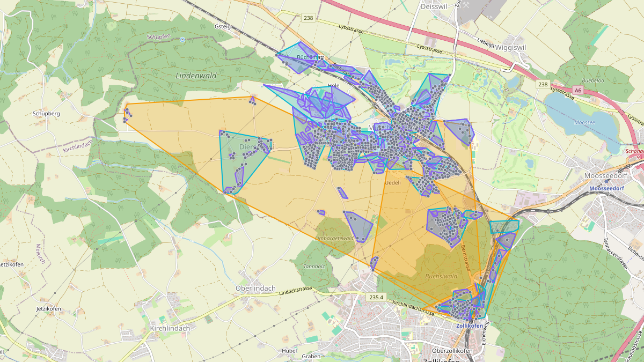Viewport: 644px width, 362px height.
Task: Click the Wiggiswil village label
Action: click(x=511, y=47)
